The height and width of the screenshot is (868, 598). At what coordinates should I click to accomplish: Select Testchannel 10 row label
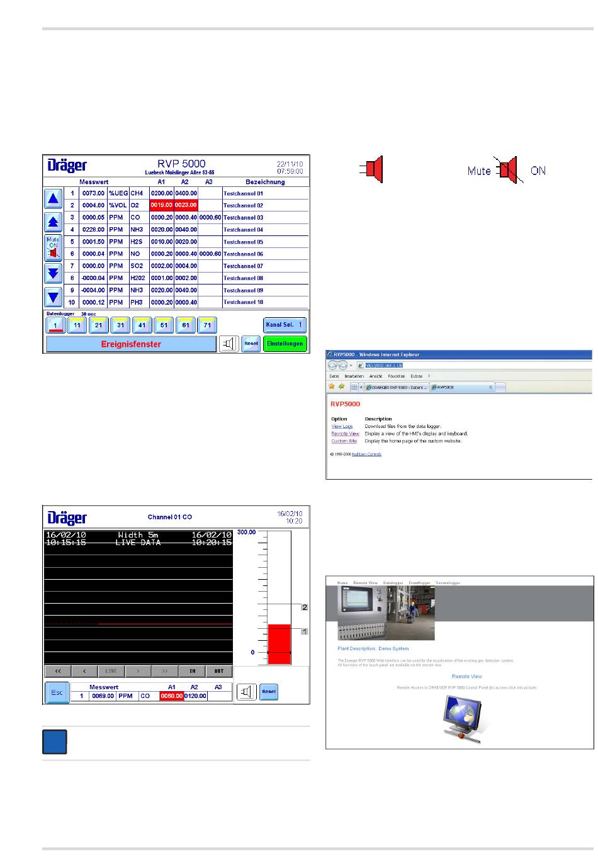tap(243, 302)
